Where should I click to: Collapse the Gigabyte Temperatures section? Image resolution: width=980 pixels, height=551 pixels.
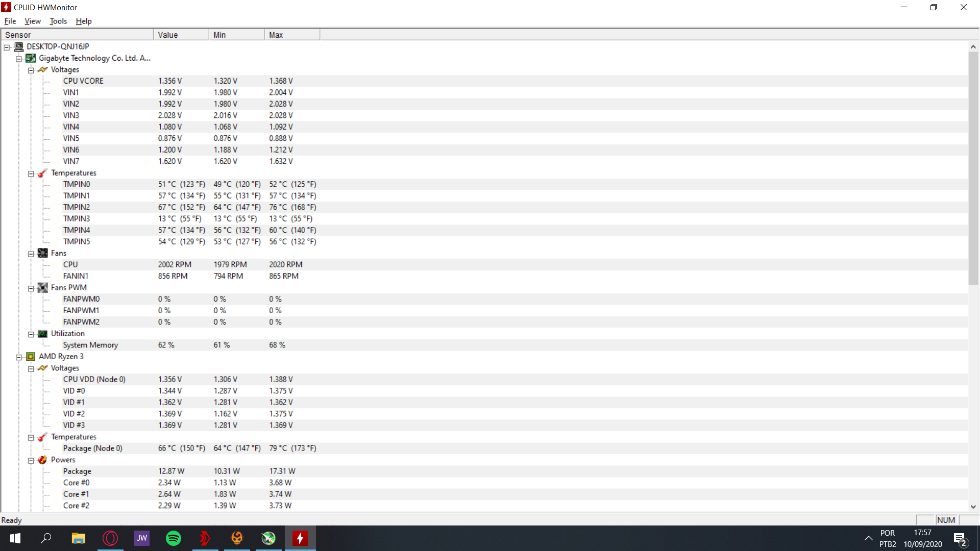31,173
